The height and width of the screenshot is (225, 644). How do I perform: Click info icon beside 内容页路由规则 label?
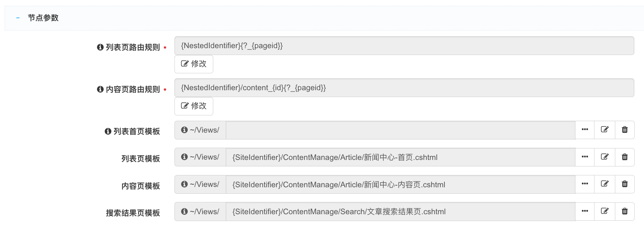pyautogui.click(x=100, y=89)
